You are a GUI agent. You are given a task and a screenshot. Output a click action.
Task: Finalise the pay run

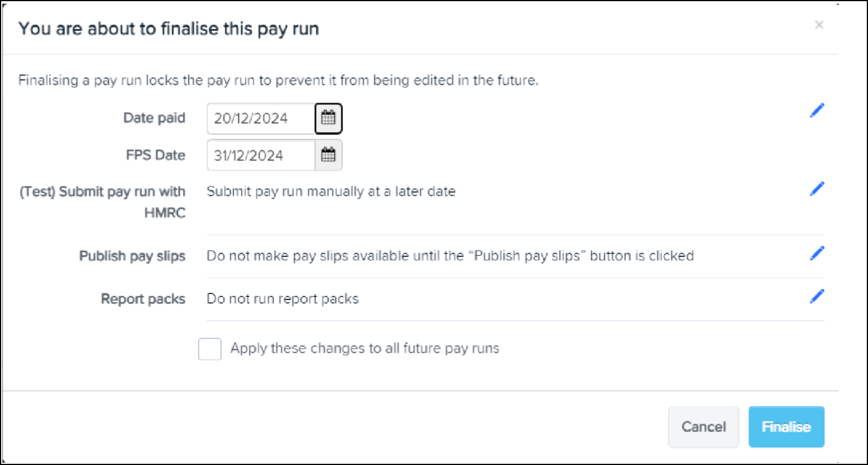(786, 427)
